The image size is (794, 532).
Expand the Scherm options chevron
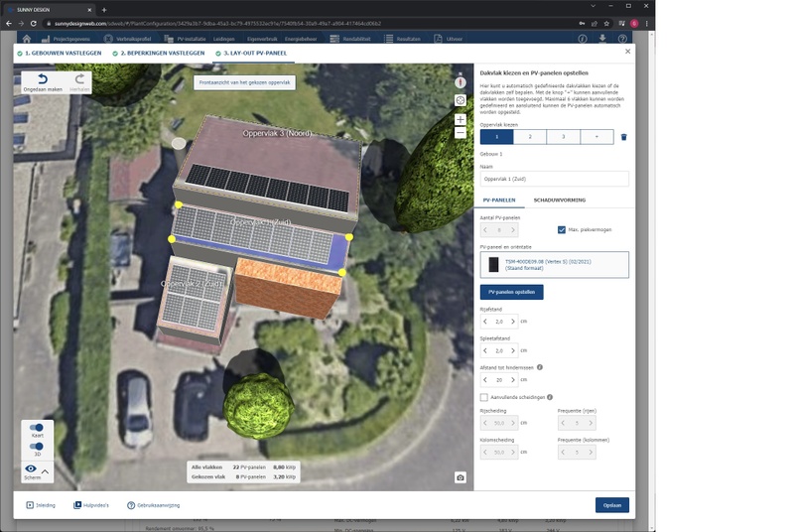point(45,471)
